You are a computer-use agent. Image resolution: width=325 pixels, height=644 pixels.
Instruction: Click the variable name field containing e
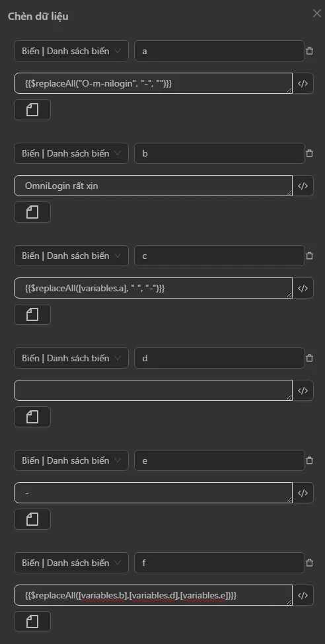[219, 460]
